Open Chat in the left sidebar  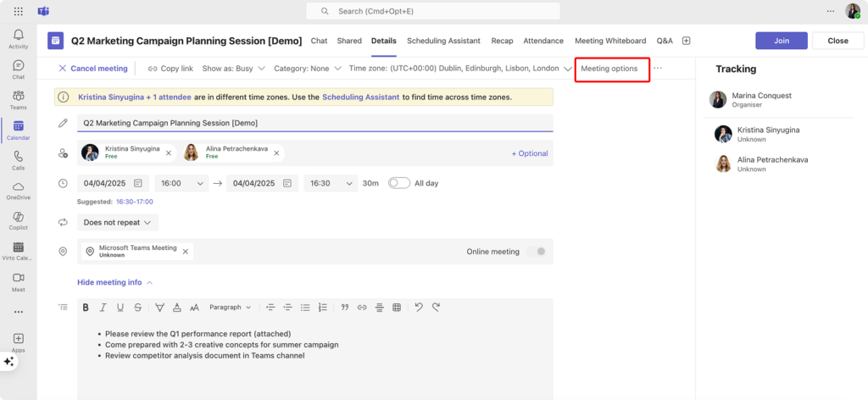coord(19,69)
